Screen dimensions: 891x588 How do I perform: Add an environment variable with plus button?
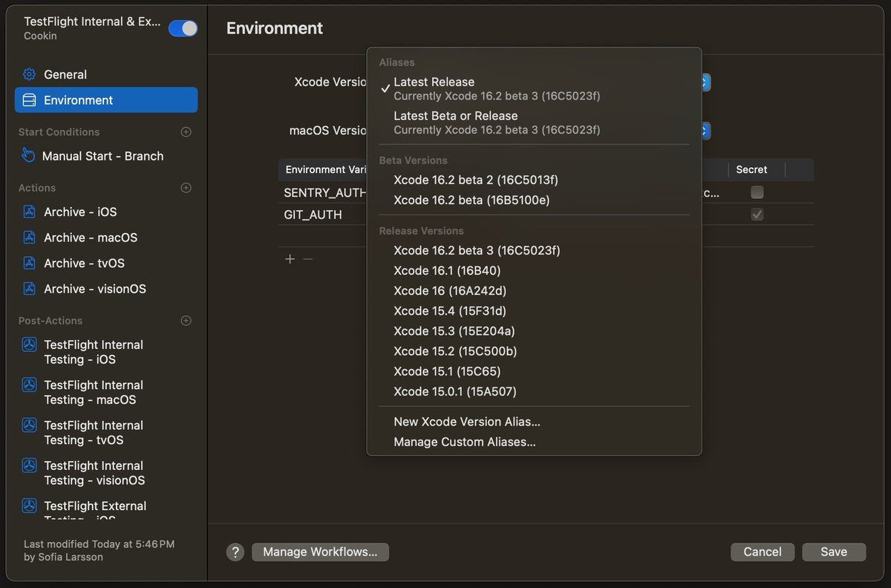(290, 259)
